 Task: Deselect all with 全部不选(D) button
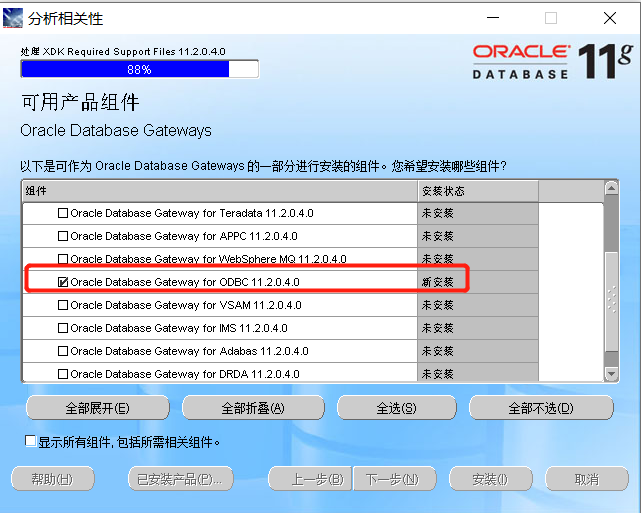[541, 408]
